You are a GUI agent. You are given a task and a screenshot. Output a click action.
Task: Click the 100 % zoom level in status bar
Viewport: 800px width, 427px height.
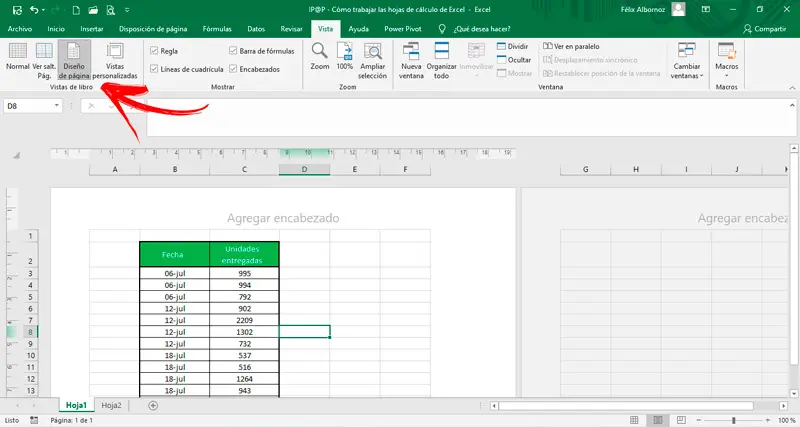[x=787, y=420]
